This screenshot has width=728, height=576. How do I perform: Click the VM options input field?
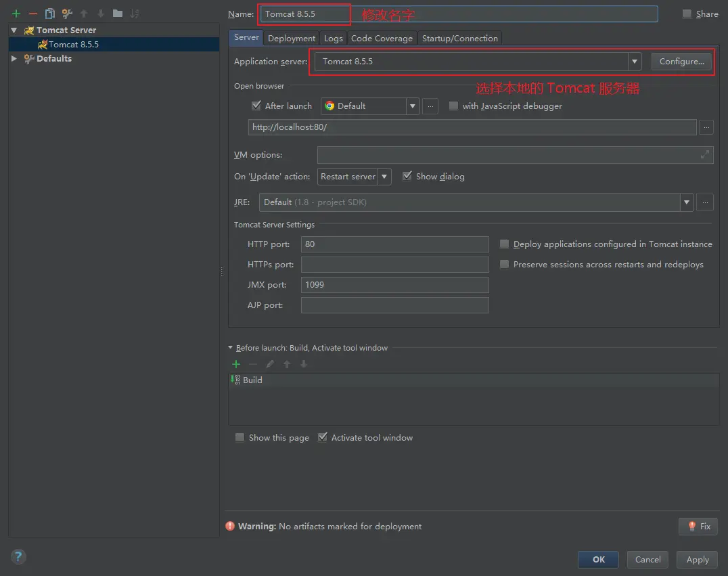pyautogui.click(x=515, y=155)
